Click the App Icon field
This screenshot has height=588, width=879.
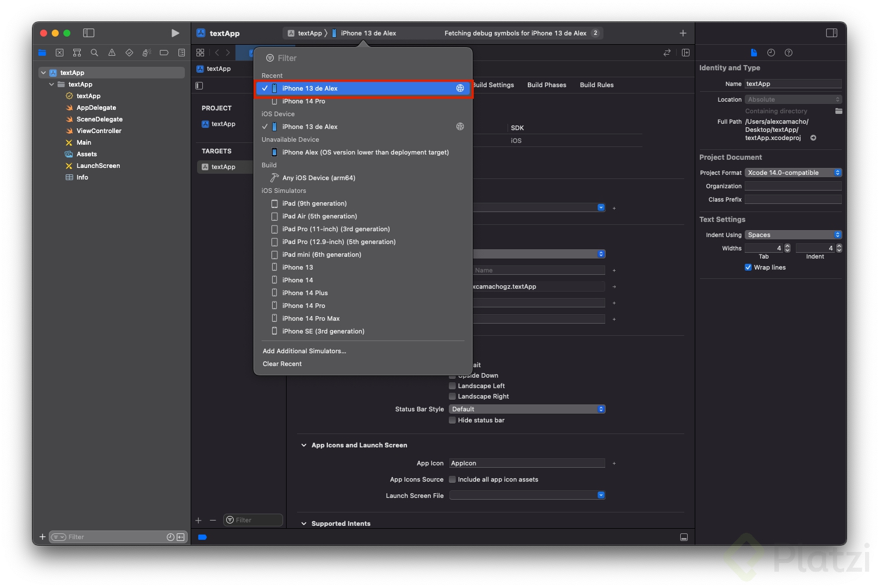(527, 463)
